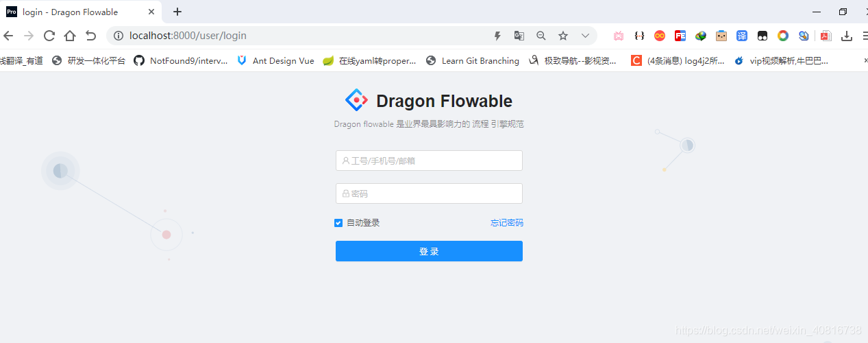This screenshot has height=343, width=868.
Task: Expand the address bar dropdown chevron
Action: pos(585,36)
